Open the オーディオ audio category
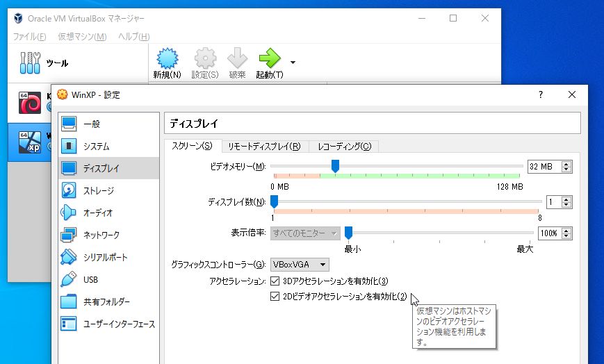Image resolution: width=604 pixels, height=364 pixels. tap(108, 213)
